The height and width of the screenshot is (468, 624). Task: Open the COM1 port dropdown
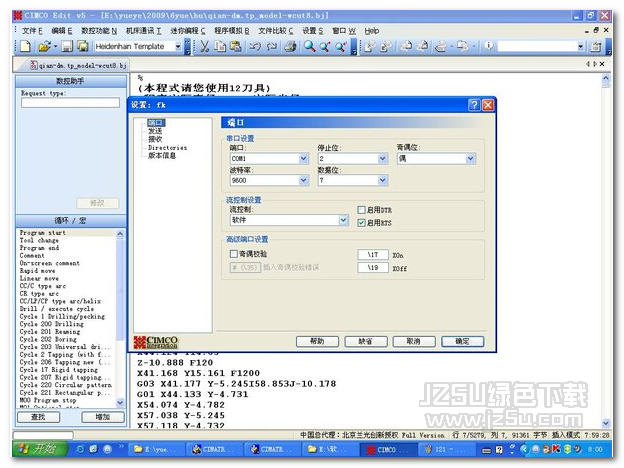[x=304, y=159]
